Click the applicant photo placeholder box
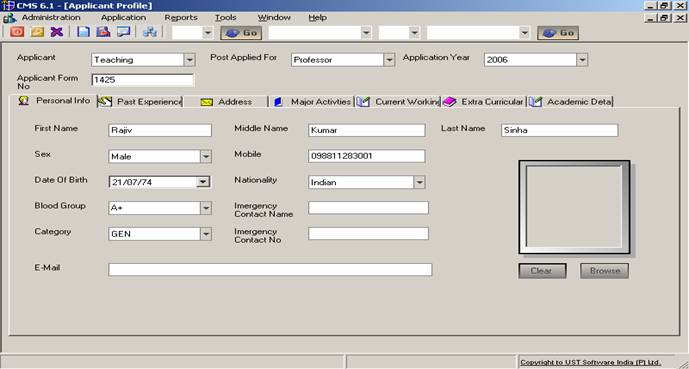Screen dimensions: 689x369 pos(574,207)
